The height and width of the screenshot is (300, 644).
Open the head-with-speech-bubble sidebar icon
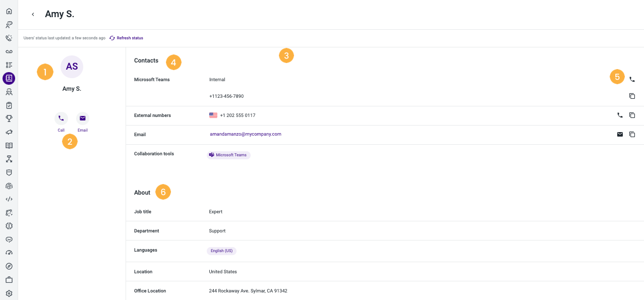9,24
